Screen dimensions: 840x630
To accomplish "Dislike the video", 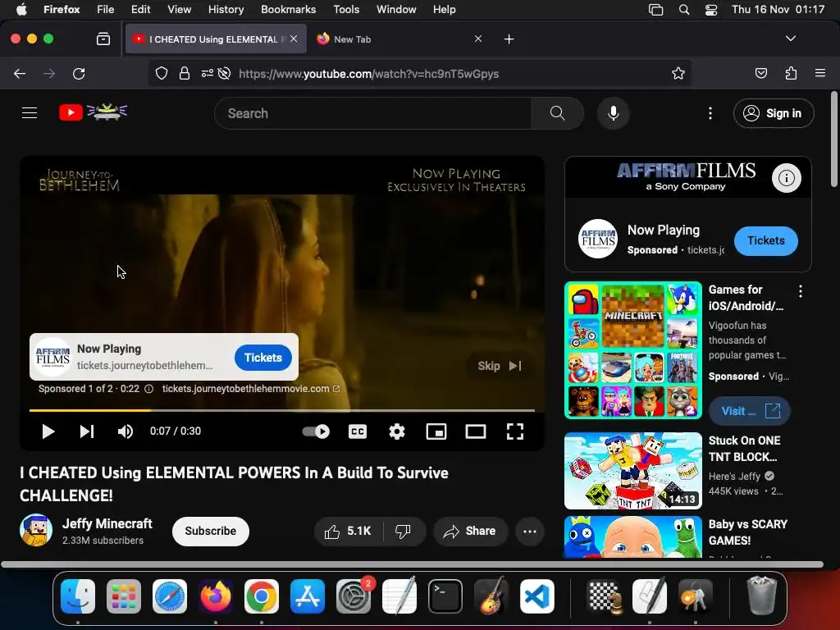I will [x=403, y=531].
